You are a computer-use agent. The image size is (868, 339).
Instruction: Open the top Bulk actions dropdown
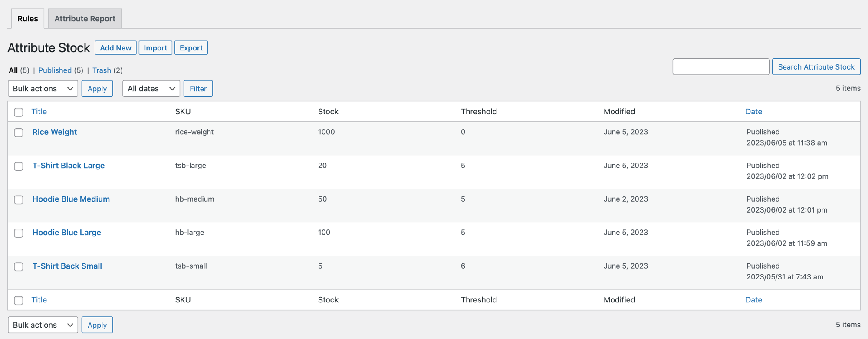[x=43, y=89]
